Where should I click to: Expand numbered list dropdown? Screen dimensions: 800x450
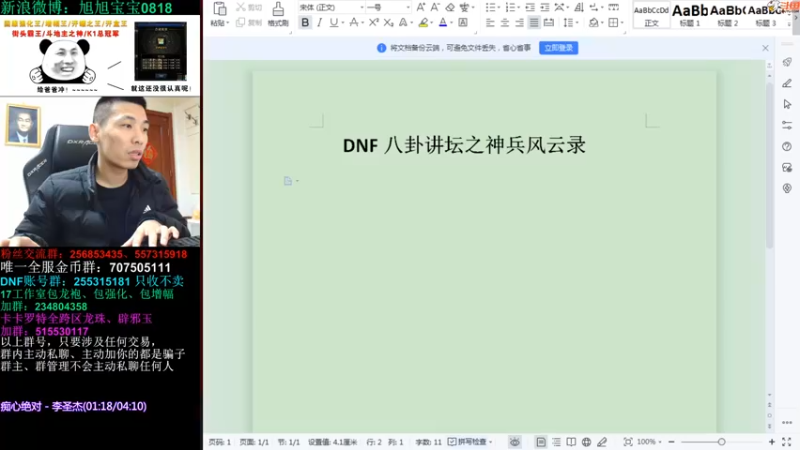click(x=517, y=8)
